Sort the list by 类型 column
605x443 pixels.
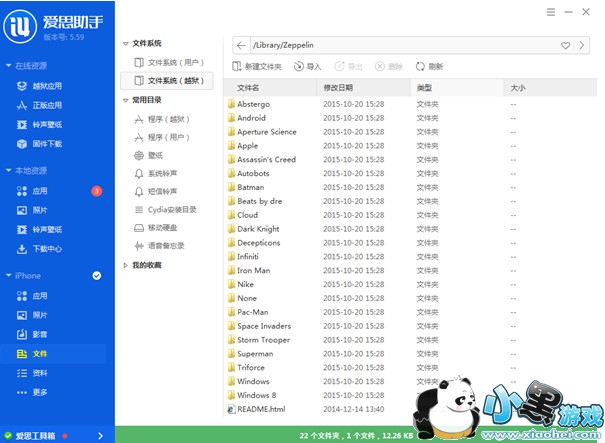[457, 88]
